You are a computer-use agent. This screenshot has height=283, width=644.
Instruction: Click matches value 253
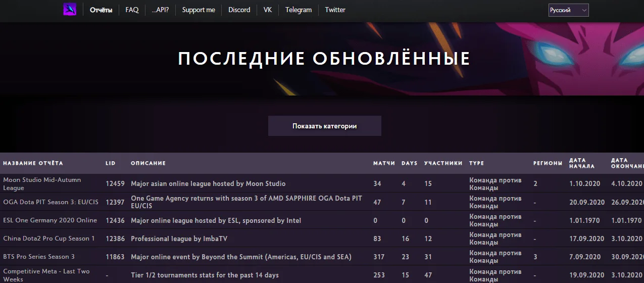click(x=379, y=274)
